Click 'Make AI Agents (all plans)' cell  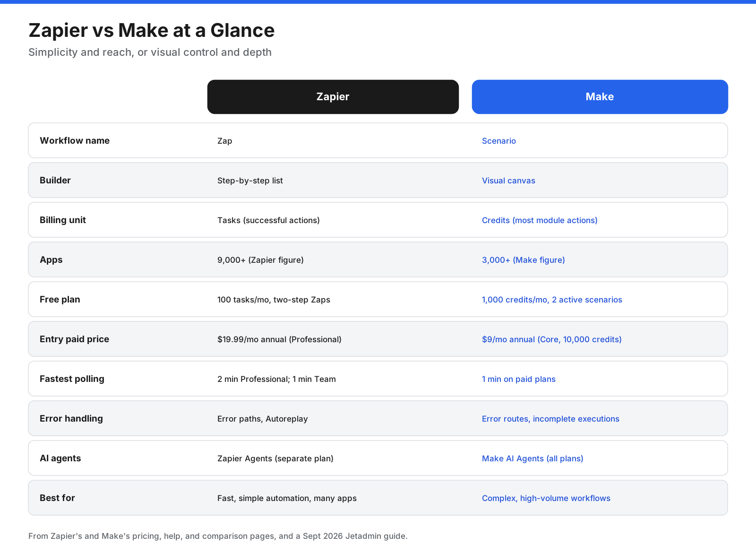pyautogui.click(x=533, y=458)
